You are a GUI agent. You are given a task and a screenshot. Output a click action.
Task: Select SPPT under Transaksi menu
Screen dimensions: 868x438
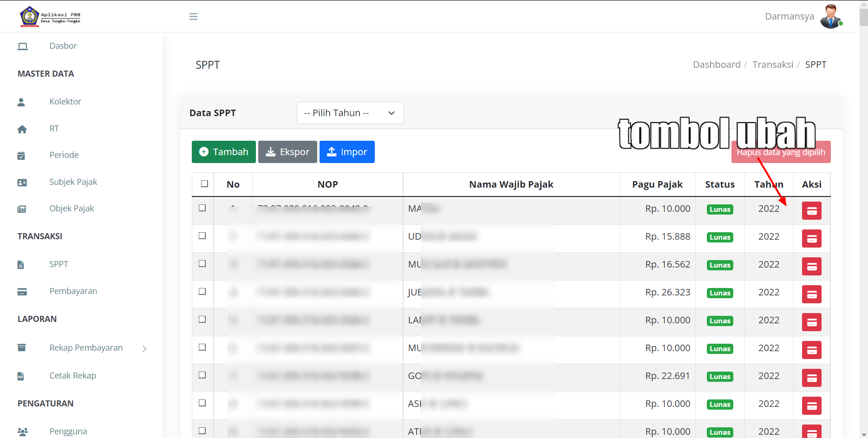pos(59,264)
